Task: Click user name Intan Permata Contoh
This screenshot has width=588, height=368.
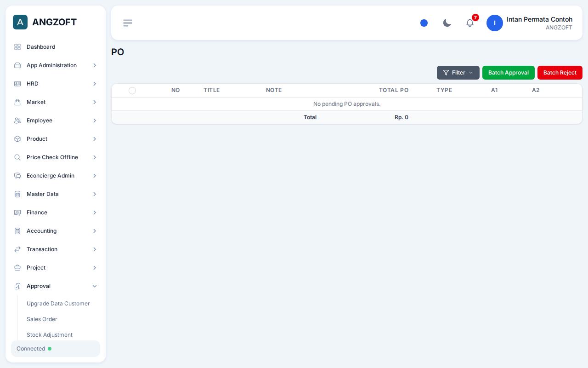Action: [539, 19]
